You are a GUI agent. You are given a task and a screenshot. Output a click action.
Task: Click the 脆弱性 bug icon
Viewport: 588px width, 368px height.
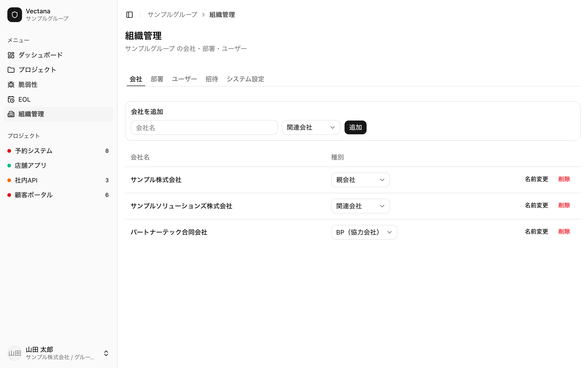pos(11,84)
